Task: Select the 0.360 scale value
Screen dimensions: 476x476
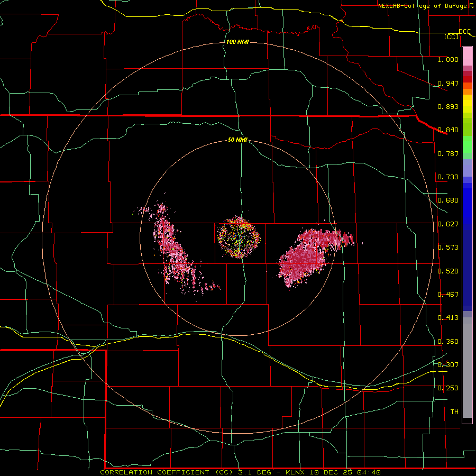Action: pyautogui.click(x=448, y=342)
